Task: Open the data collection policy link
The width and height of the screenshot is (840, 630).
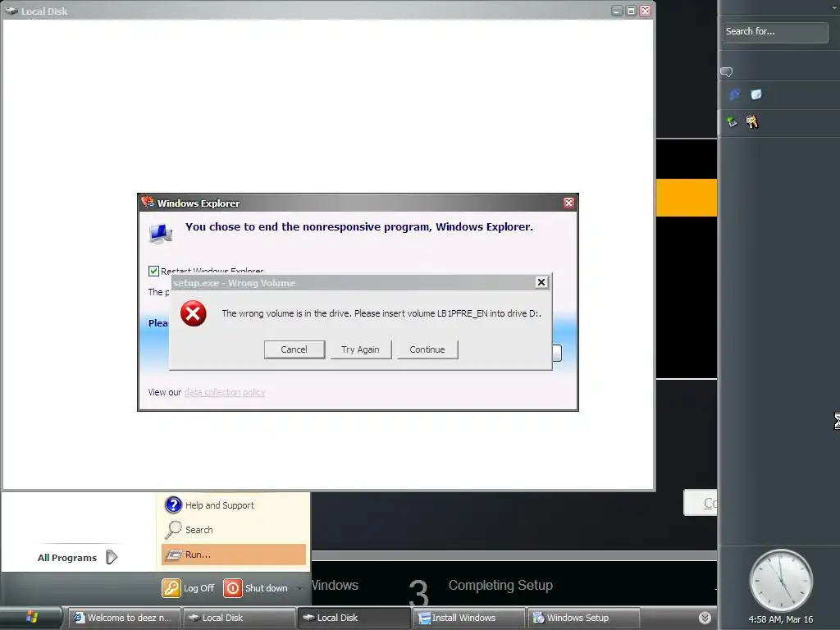Action: click(x=225, y=392)
